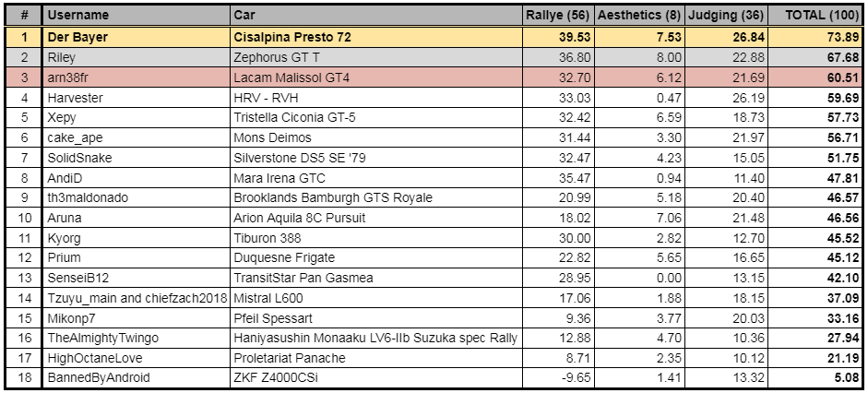This screenshot has width=868, height=393.
Task: Click the Tzuyu_main and chiefzach2018 cell
Action: 136,298
